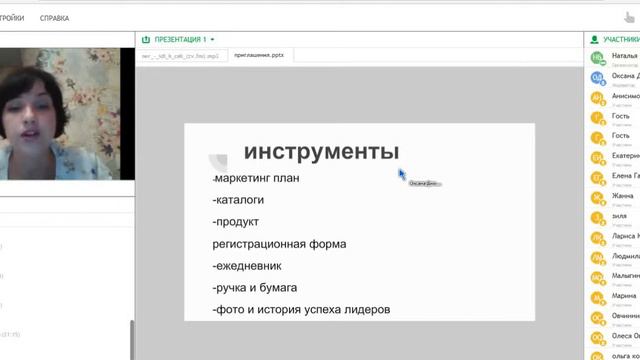Select the participant name Жанна
Viewport: 640px width, 360px height.
(622, 196)
